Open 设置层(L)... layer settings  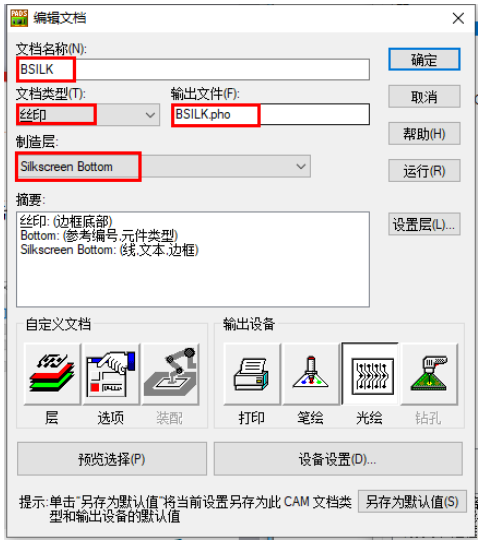(424, 224)
